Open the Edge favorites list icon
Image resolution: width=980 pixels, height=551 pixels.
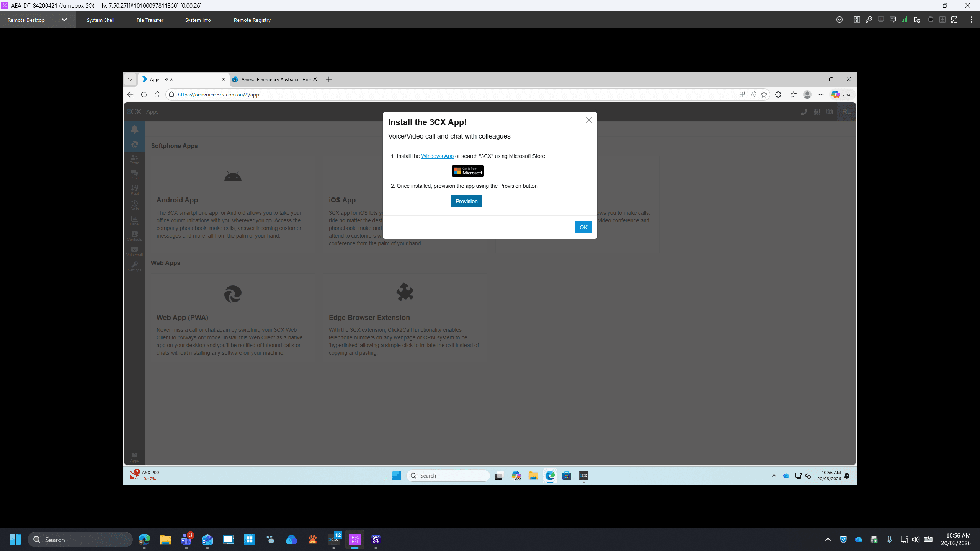click(x=794, y=95)
